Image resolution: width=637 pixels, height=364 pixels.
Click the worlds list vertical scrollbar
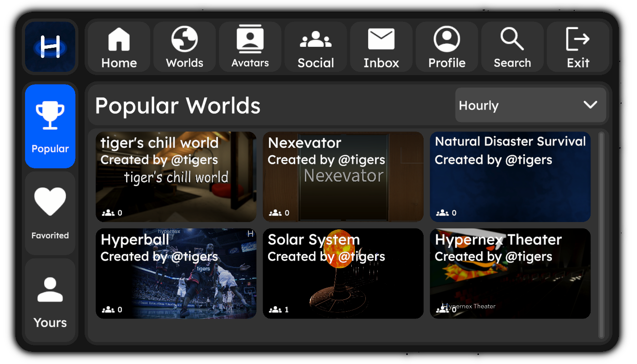tap(601, 234)
